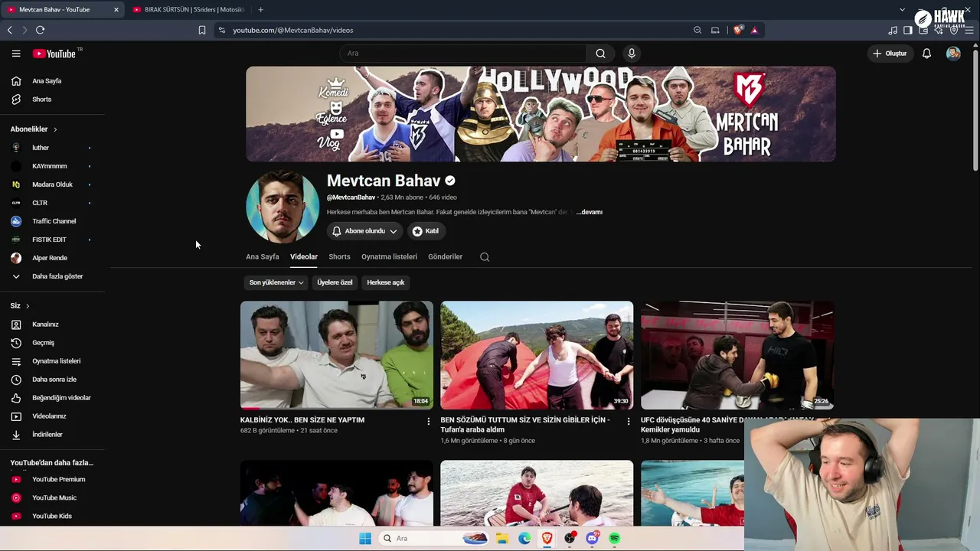Open the Gönderiler channel tab
980x551 pixels.
(x=445, y=257)
